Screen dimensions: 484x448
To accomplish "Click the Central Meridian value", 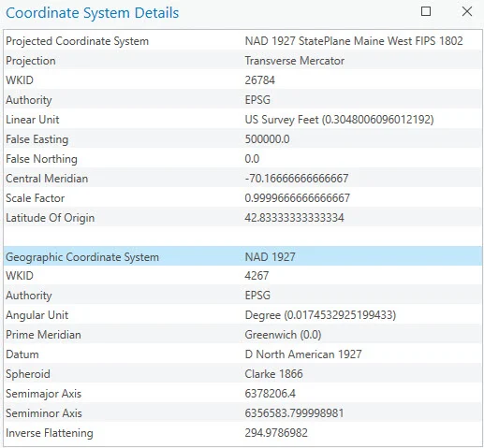I will coord(297,179).
